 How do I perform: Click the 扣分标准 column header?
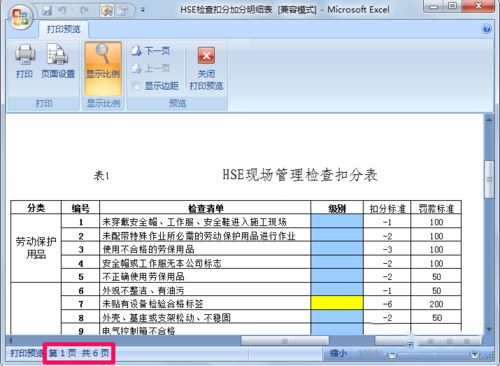pyautogui.click(x=387, y=208)
